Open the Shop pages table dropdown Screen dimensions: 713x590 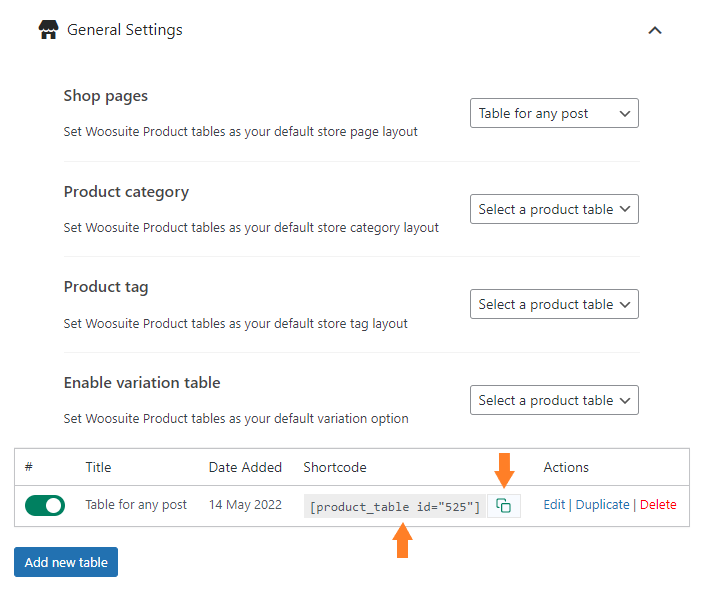[x=554, y=113]
